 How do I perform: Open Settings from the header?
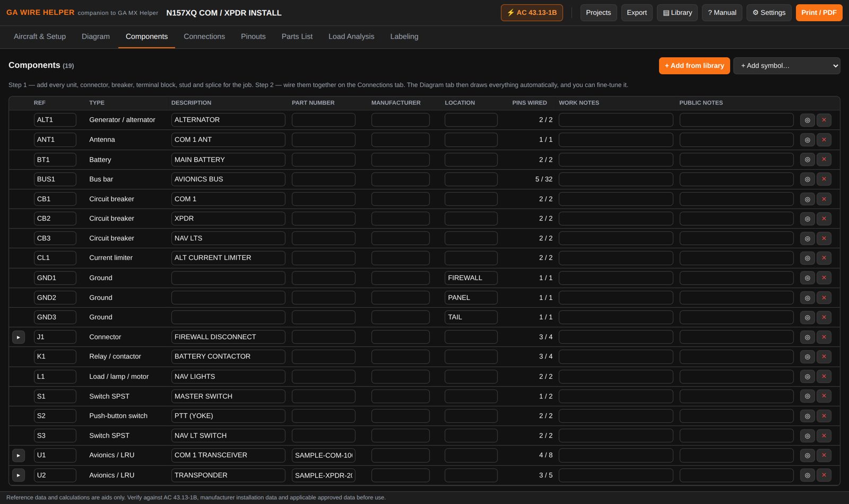[x=769, y=13]
